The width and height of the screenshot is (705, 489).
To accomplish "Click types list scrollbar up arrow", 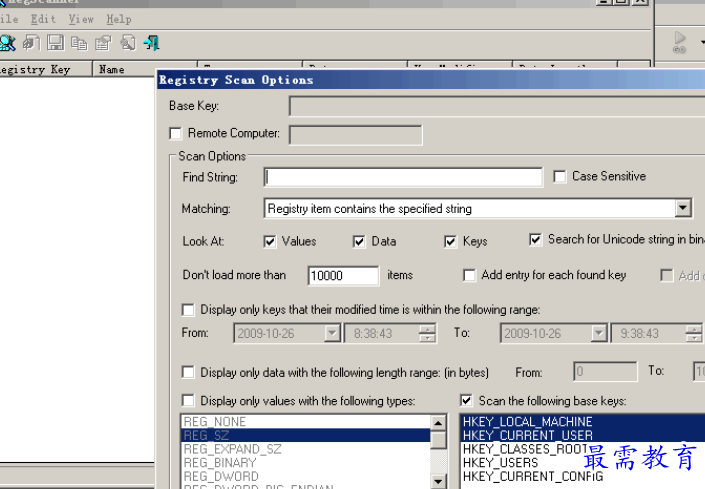I will click(438, 422).
